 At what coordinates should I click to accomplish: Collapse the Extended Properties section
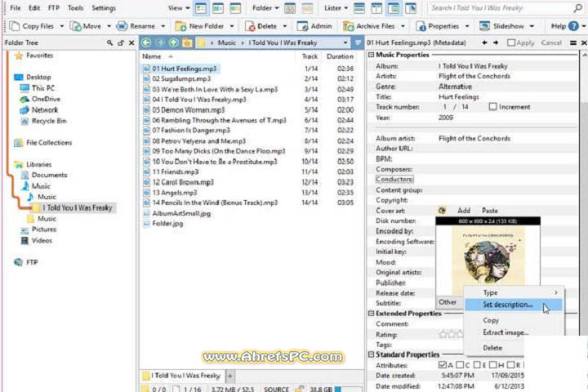[372, 314]
